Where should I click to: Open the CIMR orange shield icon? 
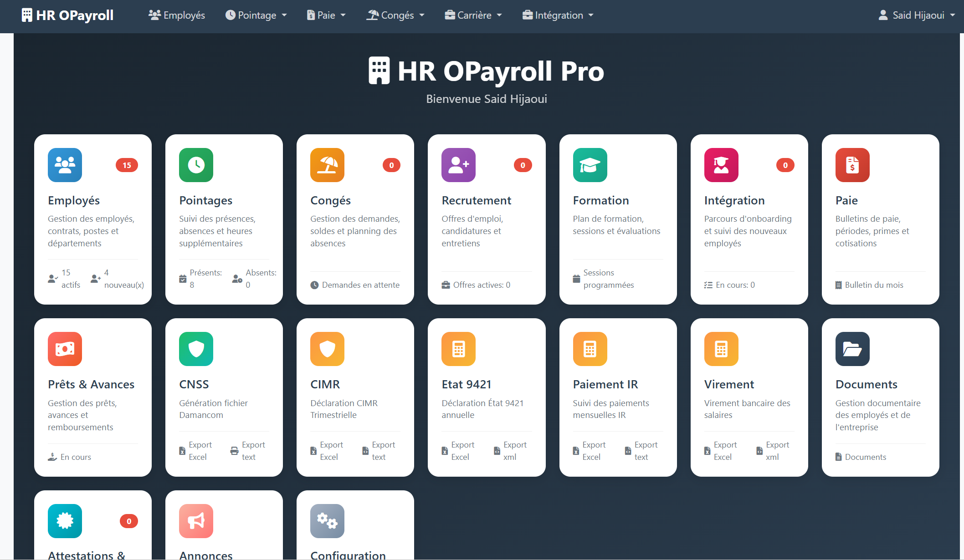327,349
